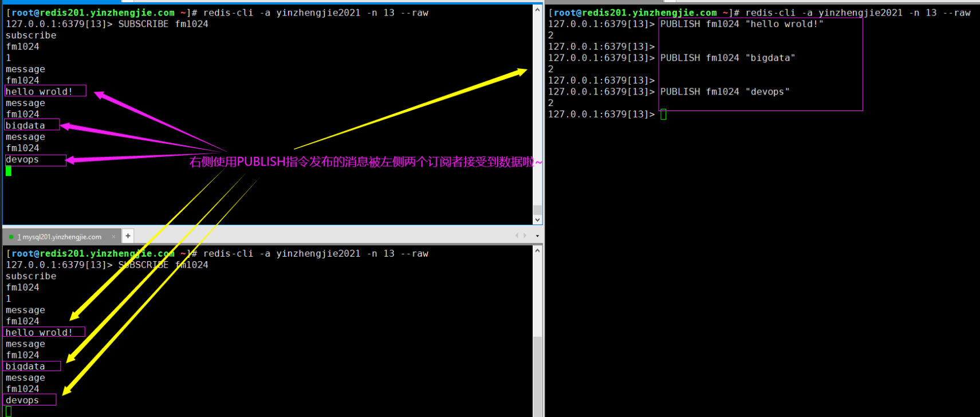
Task: Click bottom-left terminal scrollbar up arrow
Action: coord(537,251)
